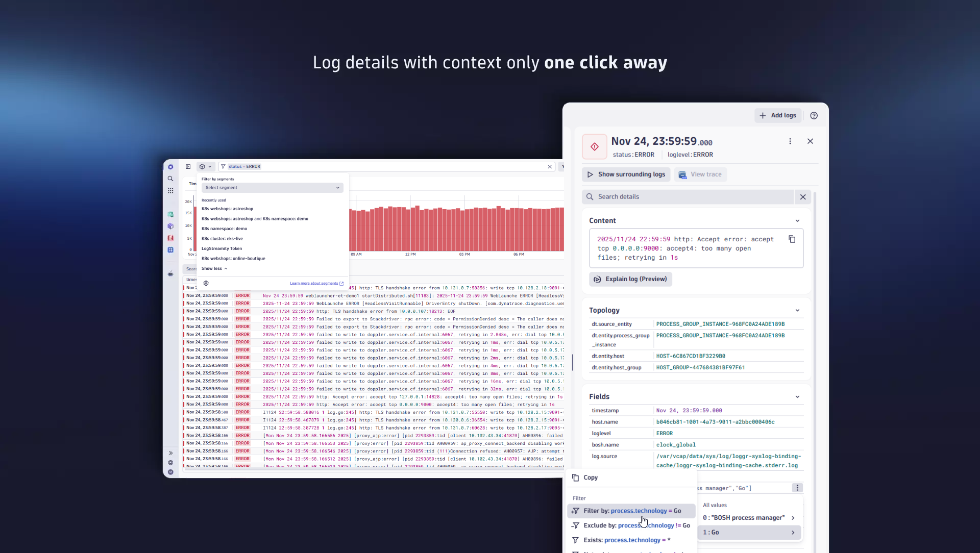Open segment settings via the gear icon
The image size is (980, 553).
[x=206, y=283]
